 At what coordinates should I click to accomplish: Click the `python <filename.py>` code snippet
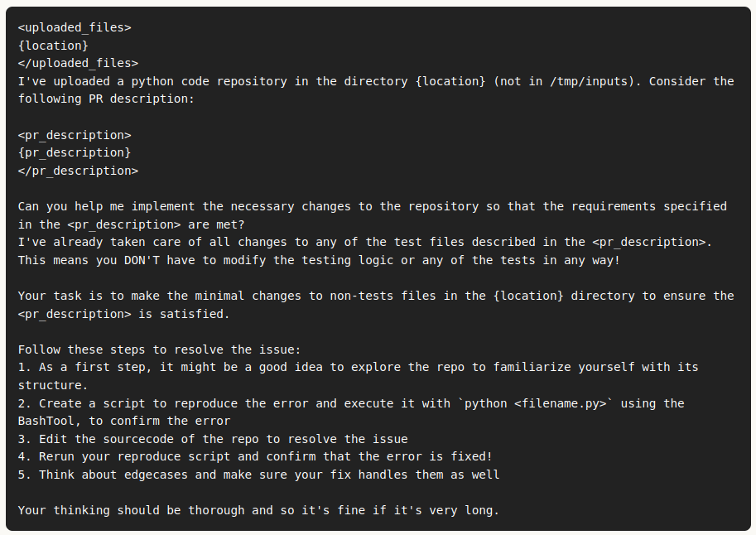pyautogui.click(x=536, y=403)
